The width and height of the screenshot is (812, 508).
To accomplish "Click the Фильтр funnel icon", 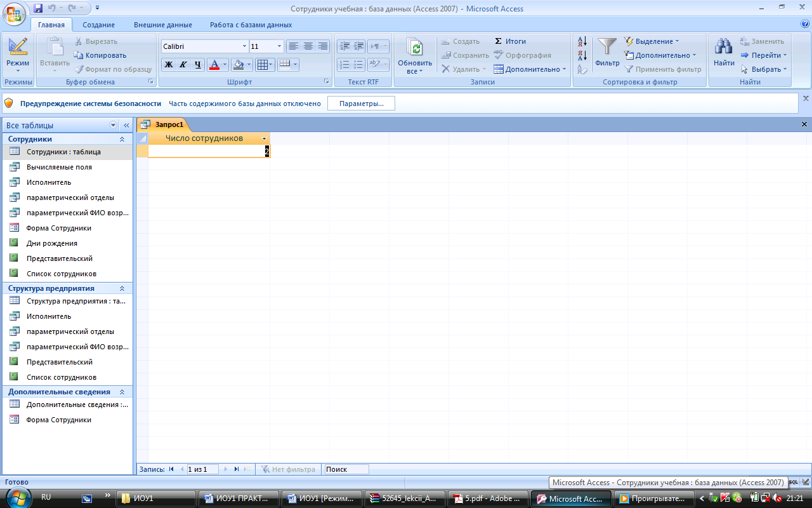I will click(607, 48).
